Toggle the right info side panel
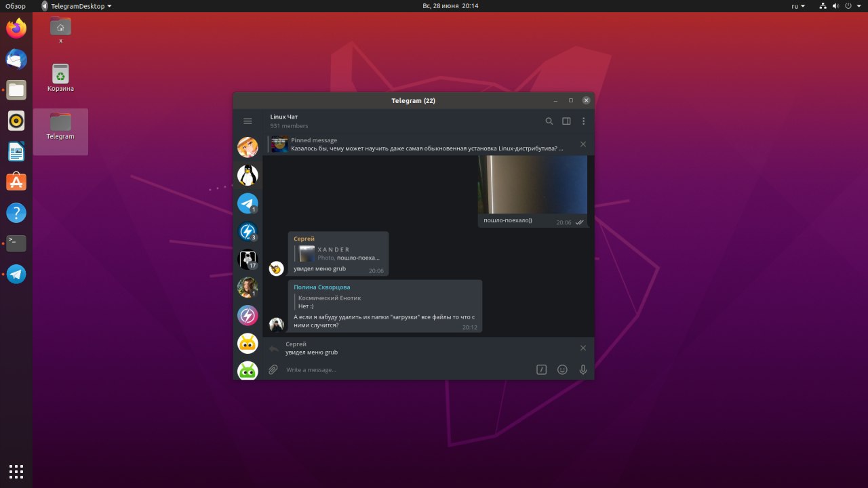The height and width of the screenshot is (488, 868). pos(566,121)
